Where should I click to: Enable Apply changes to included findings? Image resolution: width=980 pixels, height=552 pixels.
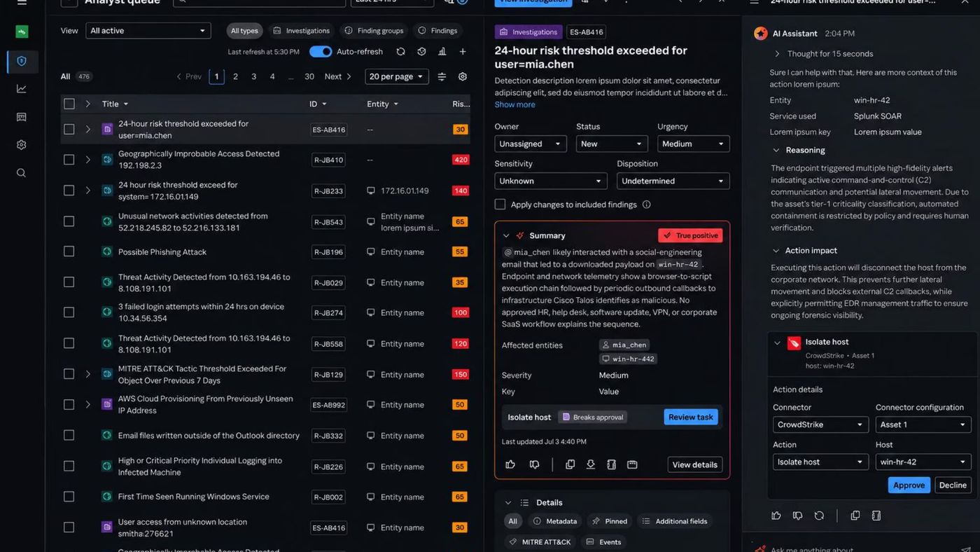tap(500, 205)
